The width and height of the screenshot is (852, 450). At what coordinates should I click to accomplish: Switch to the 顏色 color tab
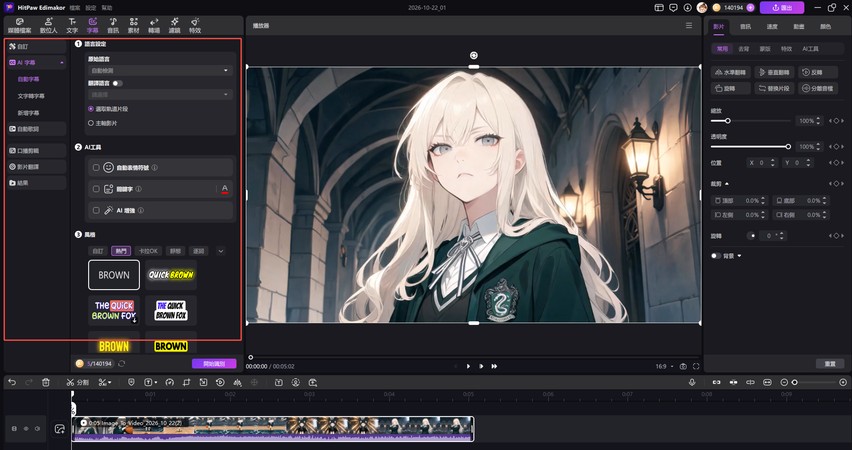(x=825, y=27)
